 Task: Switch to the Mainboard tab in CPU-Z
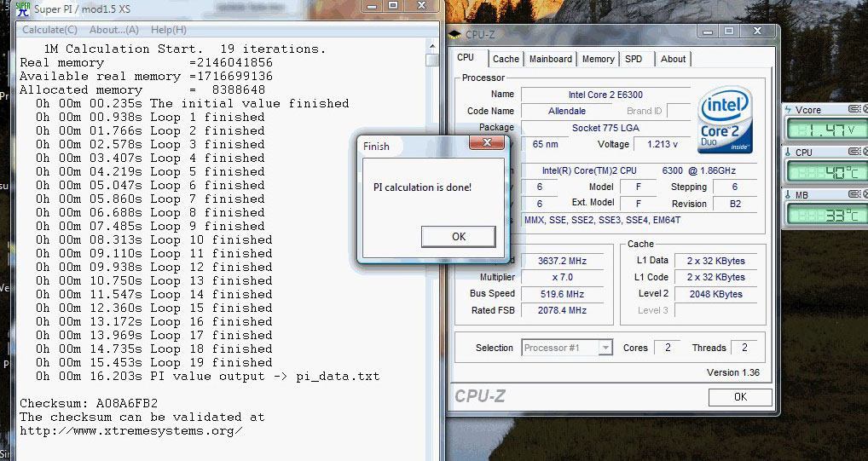pos(550,59)
